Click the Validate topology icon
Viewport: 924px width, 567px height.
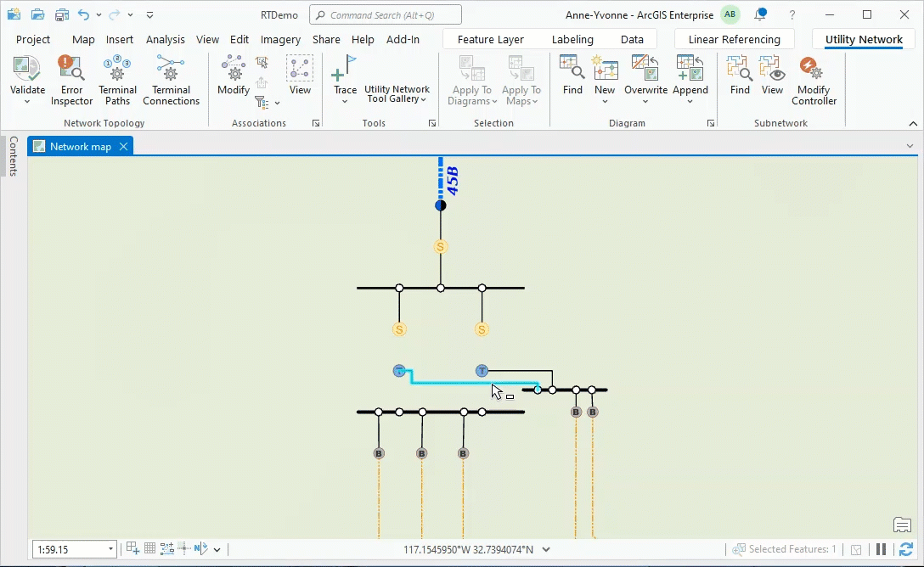(27, 69)
